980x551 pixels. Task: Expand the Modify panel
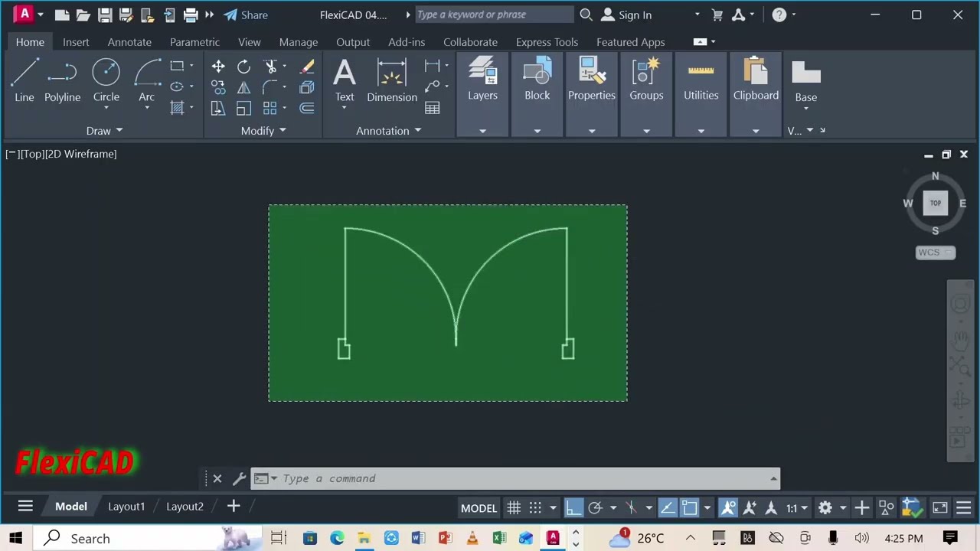(x=263, y=131)
